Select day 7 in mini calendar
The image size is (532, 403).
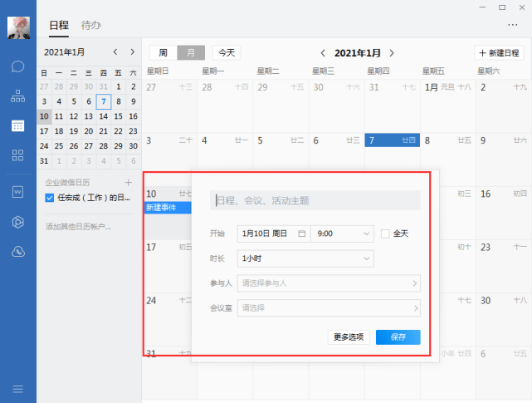click(x=104, y=101)
